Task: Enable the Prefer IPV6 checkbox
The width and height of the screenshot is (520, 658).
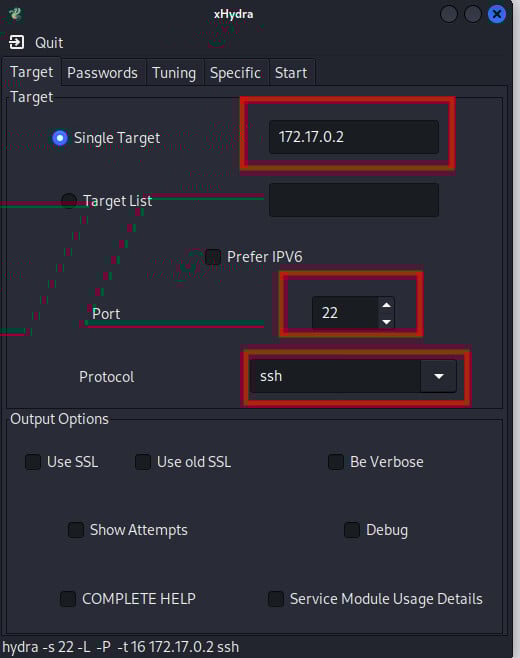Action: tap(213, 257)
